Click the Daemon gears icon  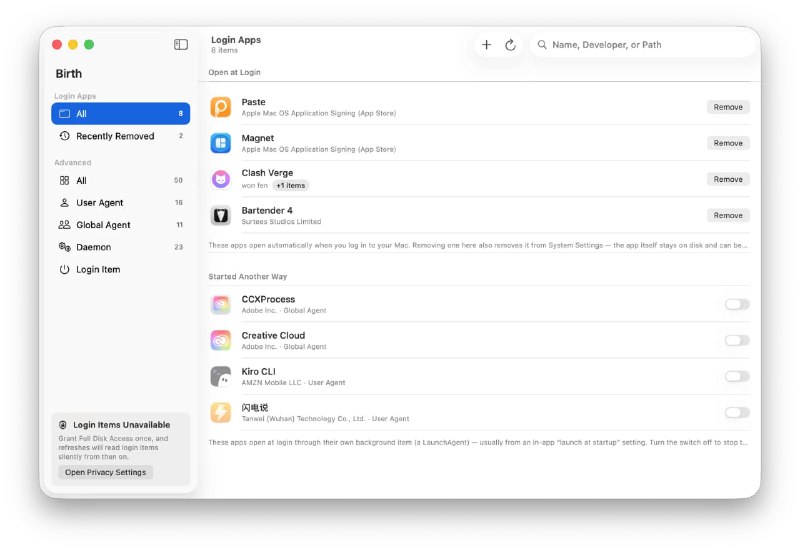click(64, 247)
